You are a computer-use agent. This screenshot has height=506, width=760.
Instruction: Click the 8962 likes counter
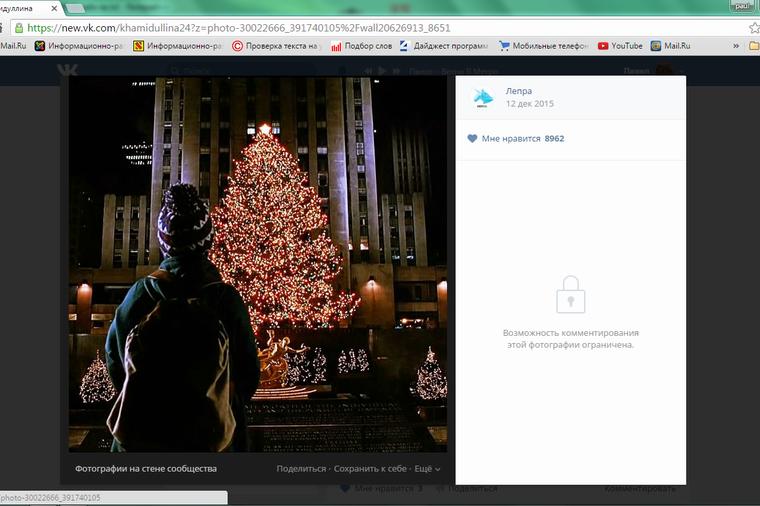(x=554, y=138)
